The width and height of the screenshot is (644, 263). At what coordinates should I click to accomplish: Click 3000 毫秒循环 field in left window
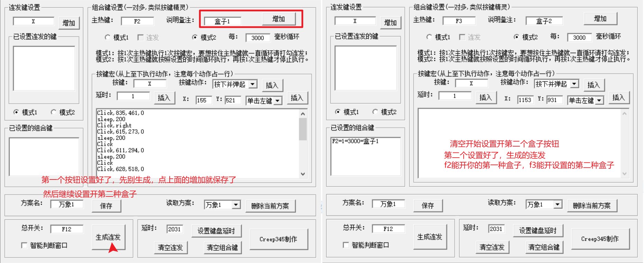click(258, 37)
